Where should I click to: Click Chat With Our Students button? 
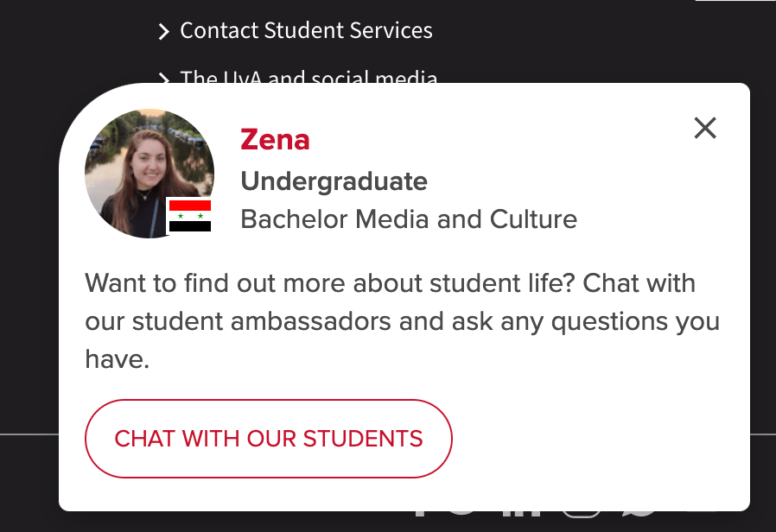[x=268, y=439]
